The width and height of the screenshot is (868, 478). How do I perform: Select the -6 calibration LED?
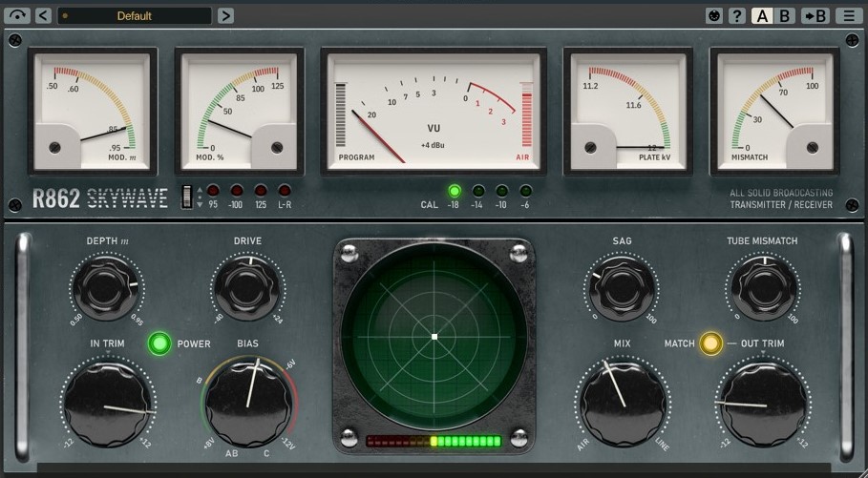click(526, 192)
